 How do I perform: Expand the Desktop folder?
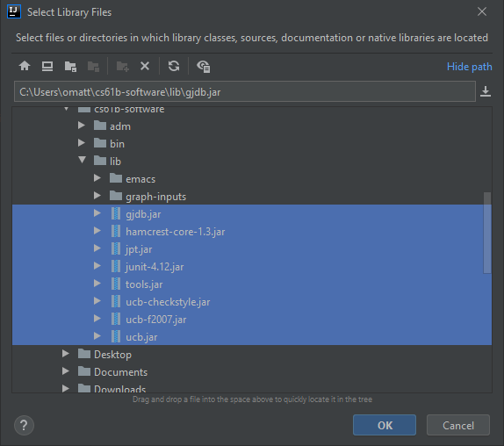tap(66, 354)
